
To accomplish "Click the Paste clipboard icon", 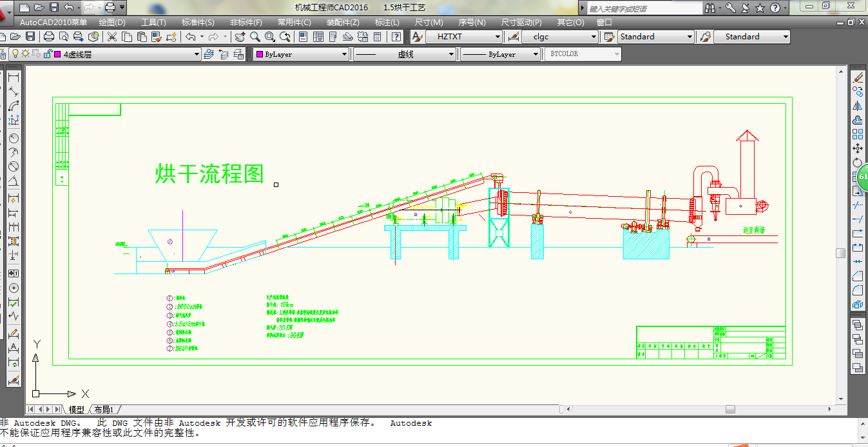I will tap(142, 37).
